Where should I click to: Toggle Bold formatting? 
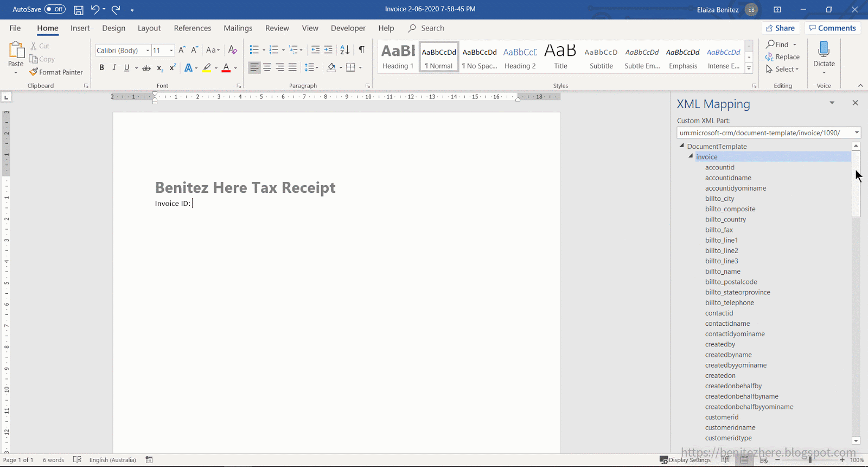101,68
